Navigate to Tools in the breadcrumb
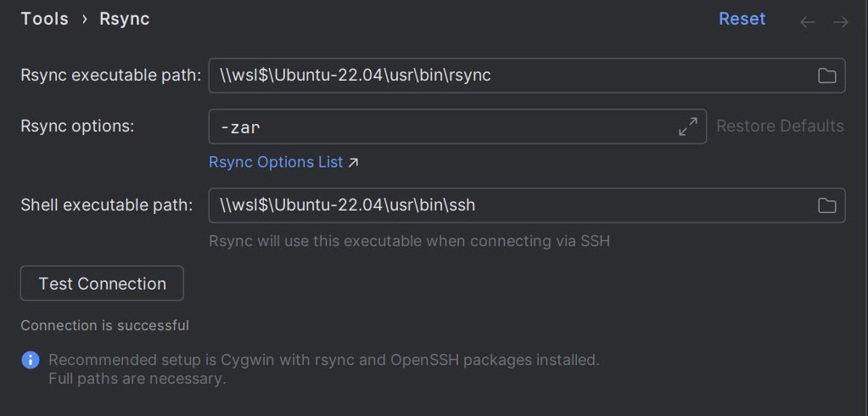The image size is (868, 416). [44, 20]
